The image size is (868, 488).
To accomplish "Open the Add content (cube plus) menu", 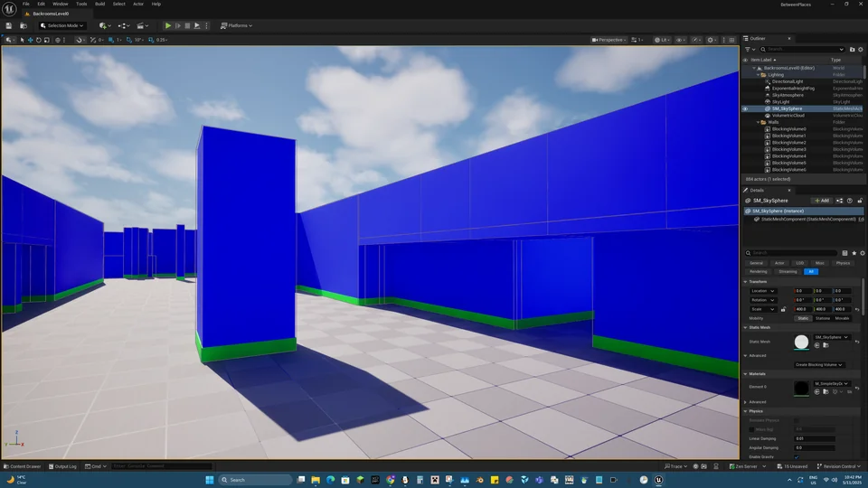I will pyautogui.click(x=105, y=25).
